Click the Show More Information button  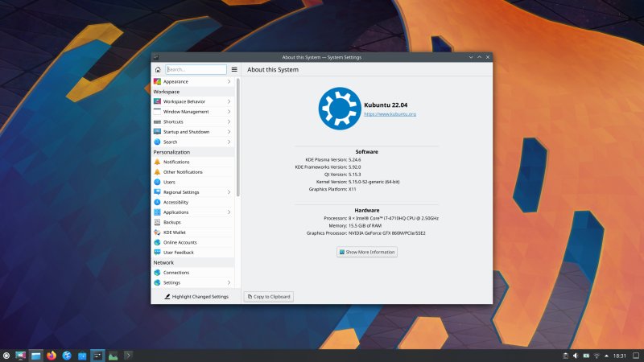[x=367, y=252]
